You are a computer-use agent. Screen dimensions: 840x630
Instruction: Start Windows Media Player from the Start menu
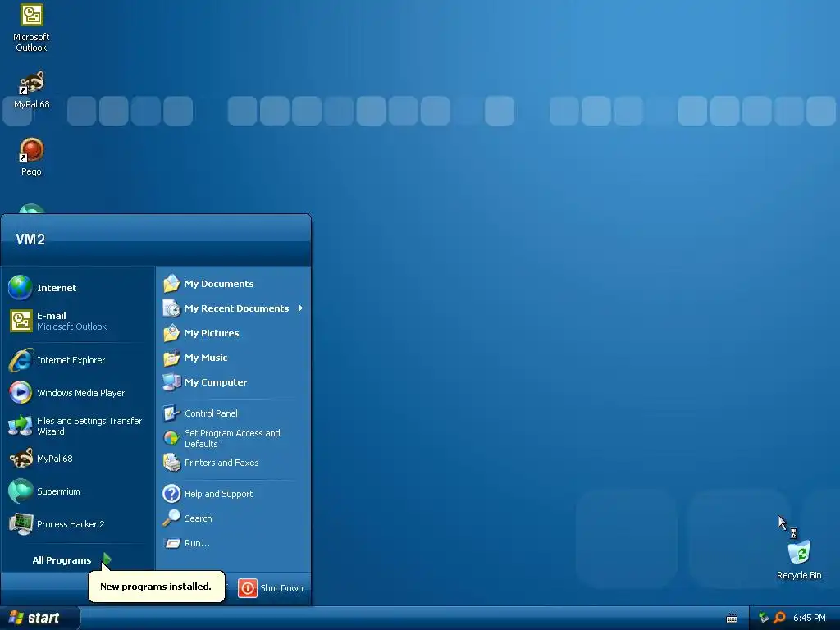(x=79, y=393)
